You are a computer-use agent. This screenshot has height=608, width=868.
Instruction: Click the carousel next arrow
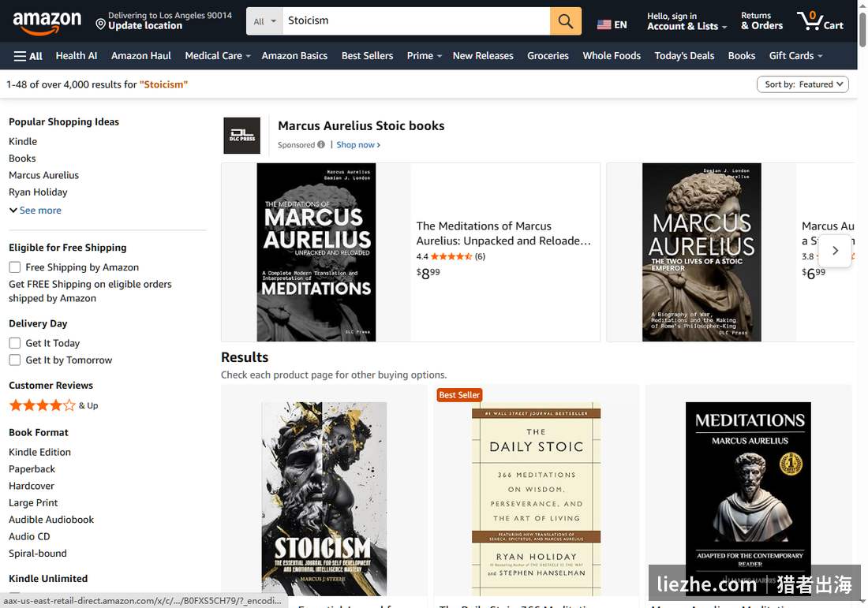[835, 251]
